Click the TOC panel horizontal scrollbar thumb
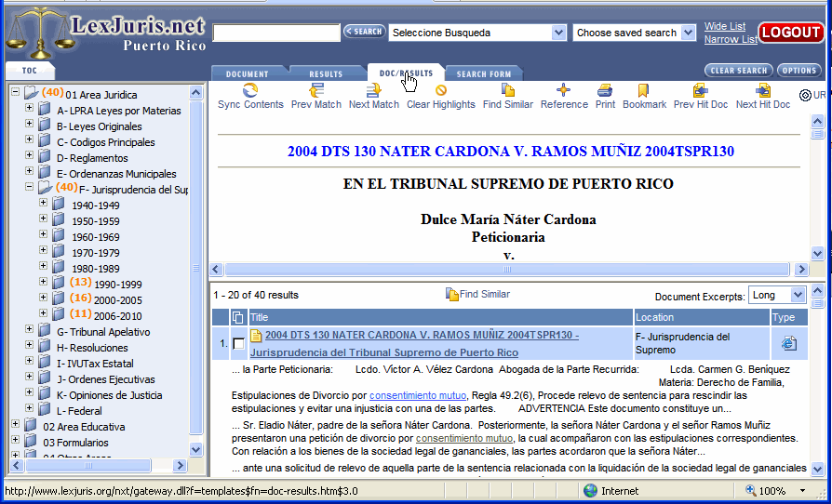This screenshot has height=504, width=832. pos(88,465)
